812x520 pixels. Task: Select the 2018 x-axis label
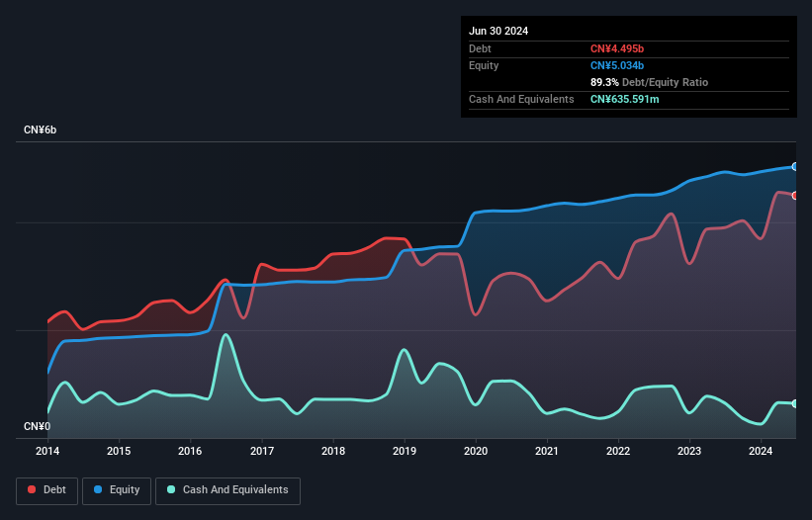click(x=333, y=451)
